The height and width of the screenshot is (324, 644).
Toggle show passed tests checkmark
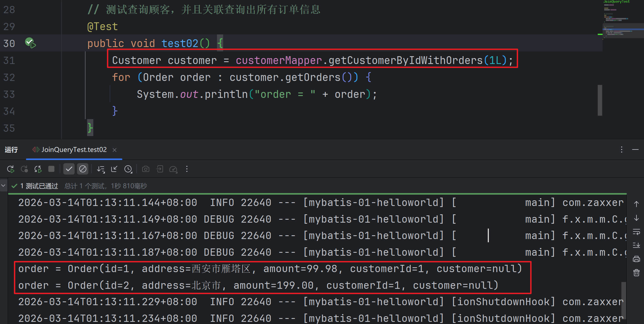[69, 169]
